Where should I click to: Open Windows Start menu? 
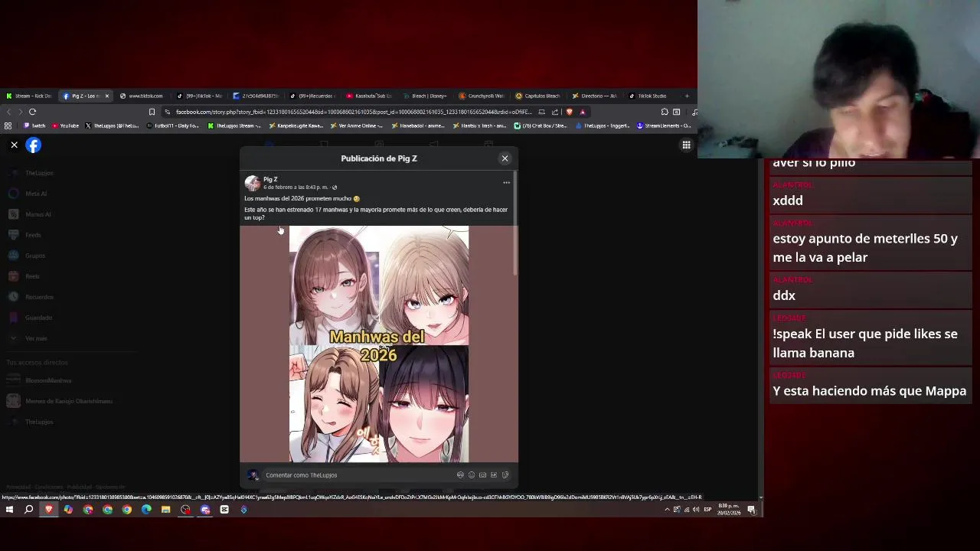(9, 510)
